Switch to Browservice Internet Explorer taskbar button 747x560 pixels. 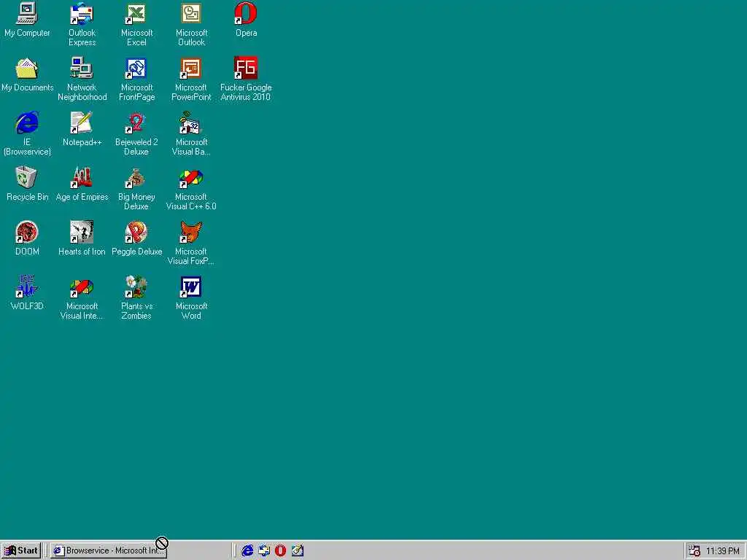coord(109,551)
